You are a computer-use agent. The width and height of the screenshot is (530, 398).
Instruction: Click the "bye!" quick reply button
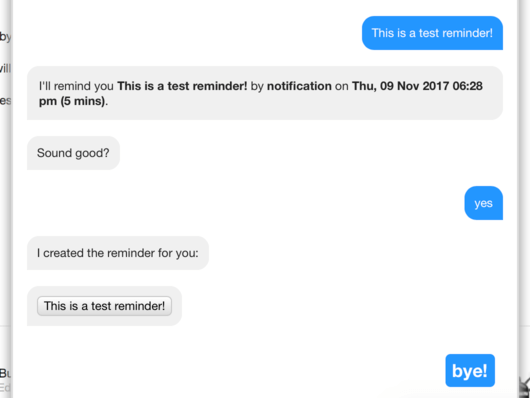point(470,370)
